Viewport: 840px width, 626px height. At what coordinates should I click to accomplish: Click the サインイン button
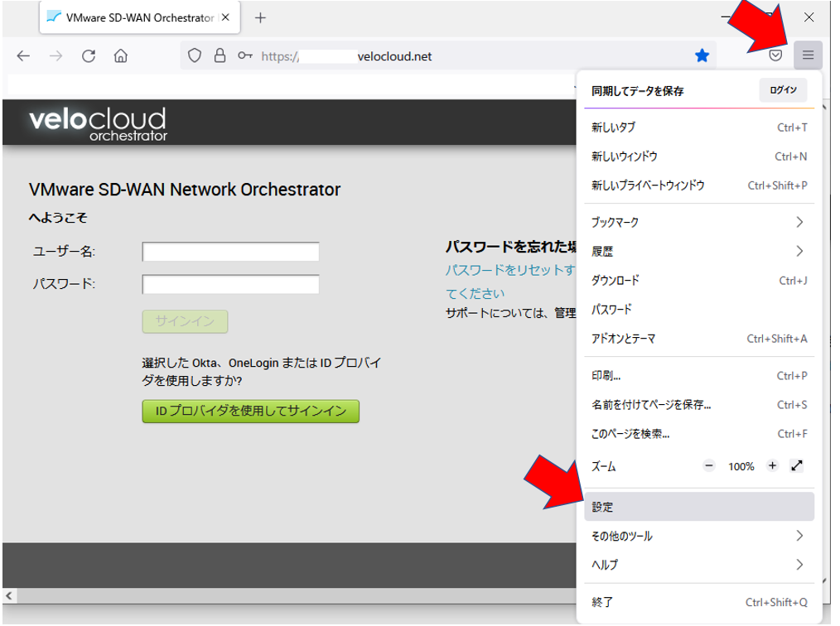click(x=185, y=321)
